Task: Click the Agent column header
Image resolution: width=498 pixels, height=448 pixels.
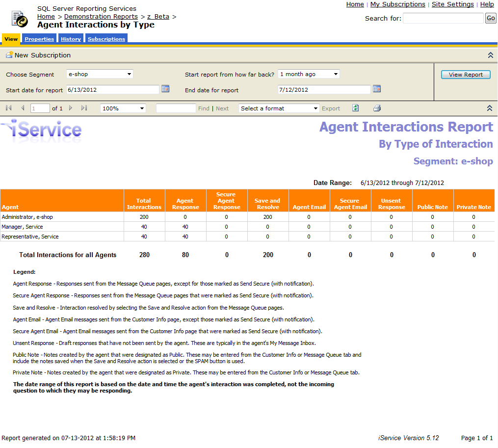Action: (62, 201)
